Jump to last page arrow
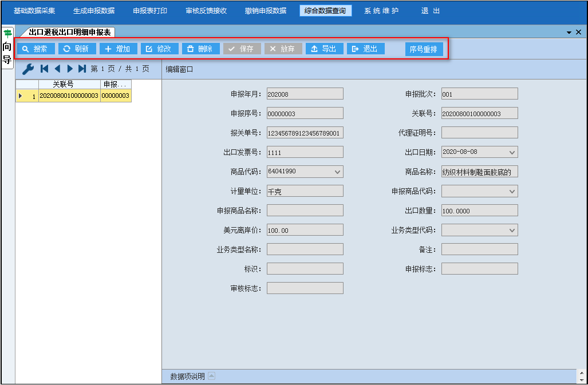588x385 pixels. [x=82, y=69]
